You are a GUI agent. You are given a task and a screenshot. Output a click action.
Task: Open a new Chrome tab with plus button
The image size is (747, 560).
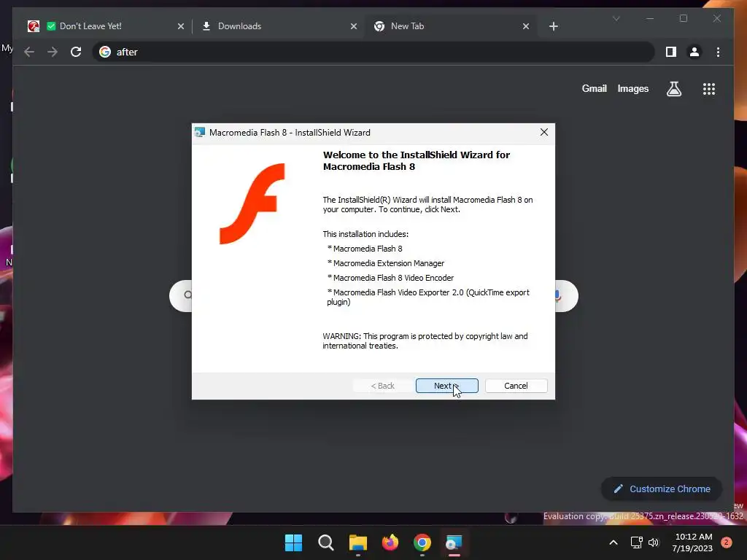(x=553, y=26)
